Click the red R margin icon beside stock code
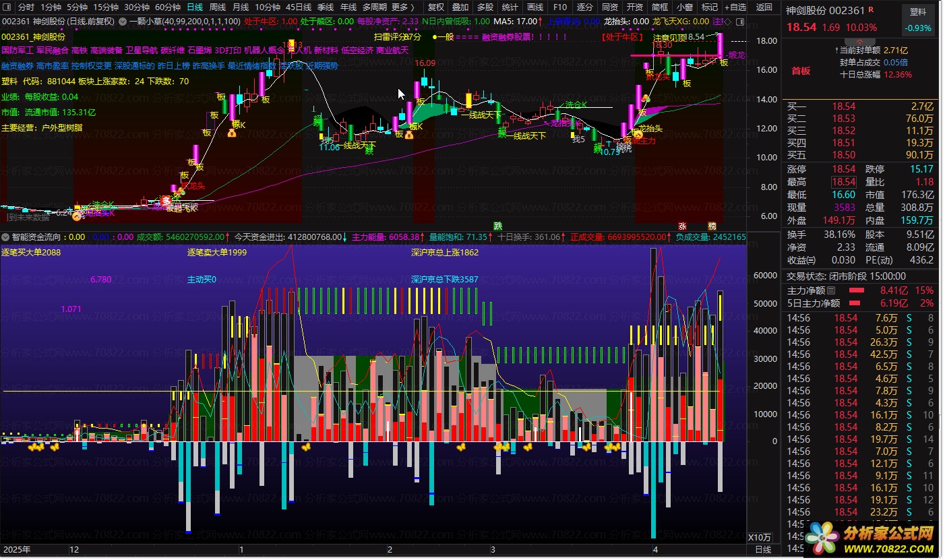The image size is (945, 560). [871, 10]
